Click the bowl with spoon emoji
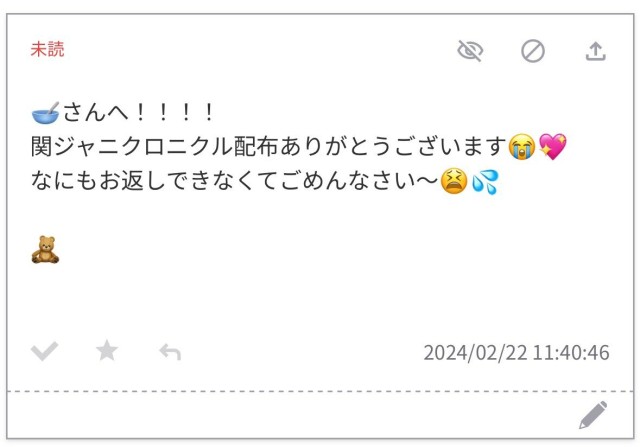Screen dimensions: 640x447 45,113
